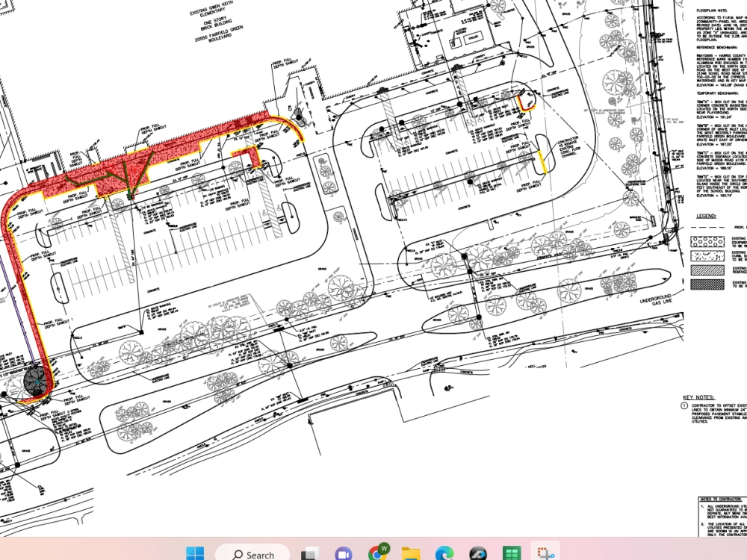Open the green spreadsheet app icon

(x=511, y=554)
